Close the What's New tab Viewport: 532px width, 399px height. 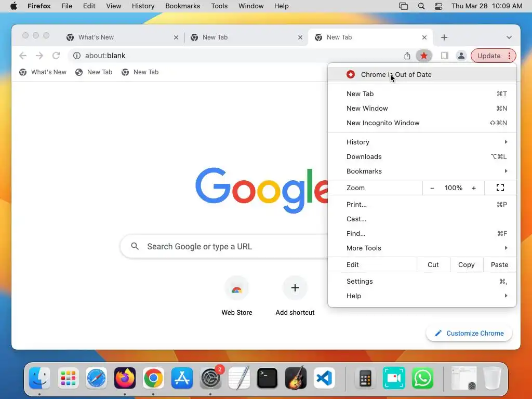tap(176, 37)
